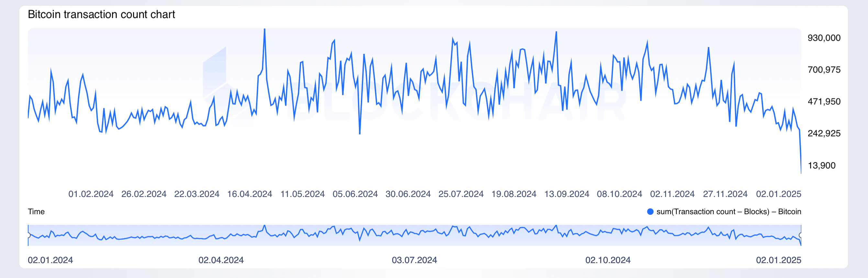Screen dimensions: 868x278
Task: Click the deep dip near 05.06.2024
Action: [x=360, y=133]
